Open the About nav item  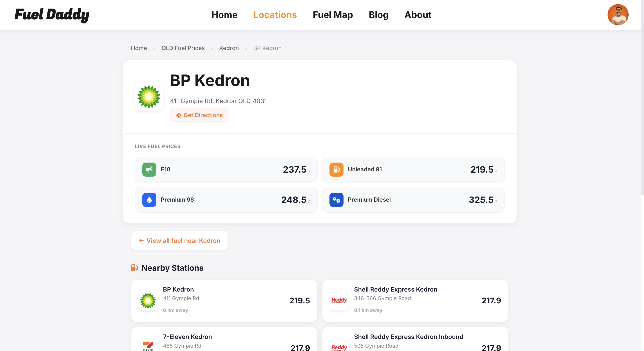pos(418,15)
